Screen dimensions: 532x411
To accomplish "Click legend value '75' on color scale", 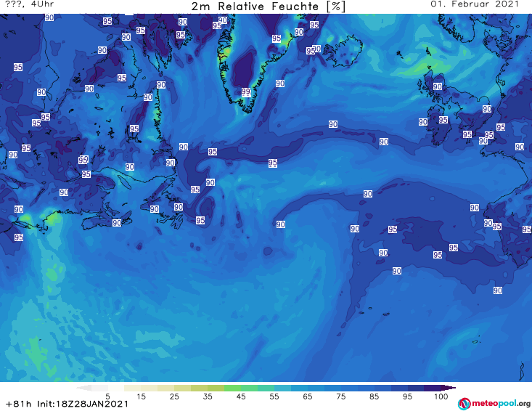I will [340, 396].
